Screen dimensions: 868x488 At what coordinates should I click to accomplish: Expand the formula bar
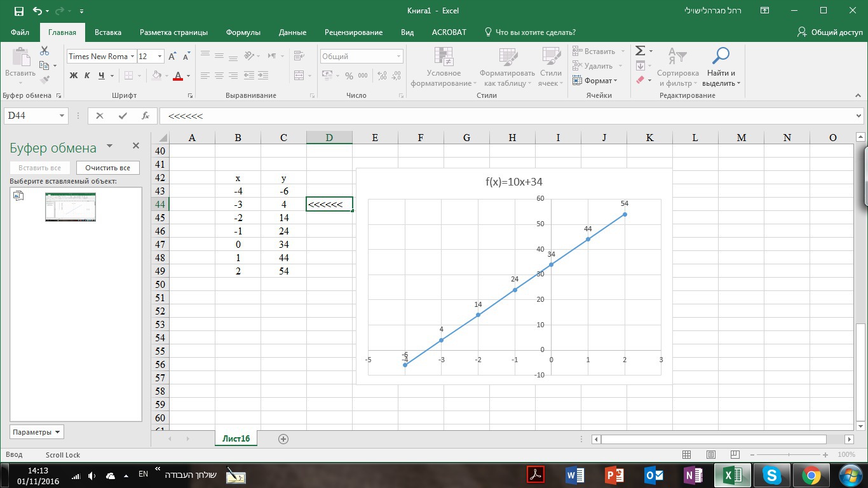pos(859,116)
